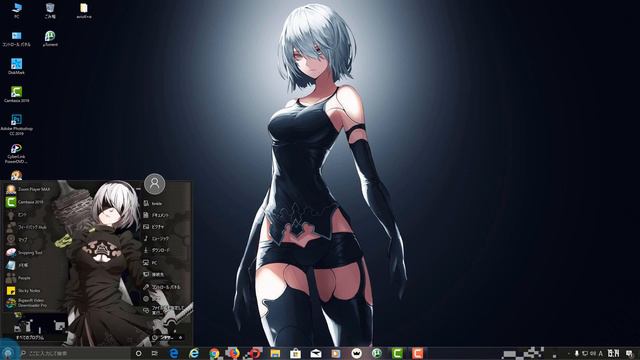640x360 pixels.
Task: Open the yellow folder on the desktop
Action: tap(84, 10)
